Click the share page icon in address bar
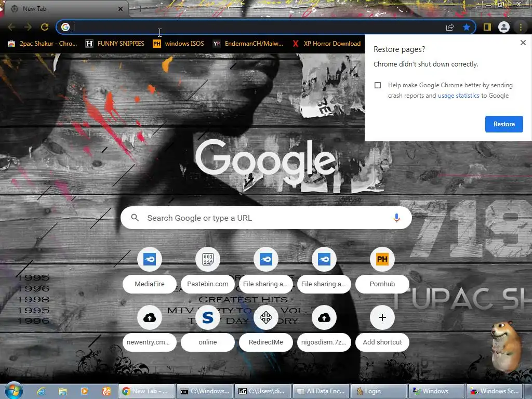The width and height of the screenshot is (532, 399). [x=450, y=27]
